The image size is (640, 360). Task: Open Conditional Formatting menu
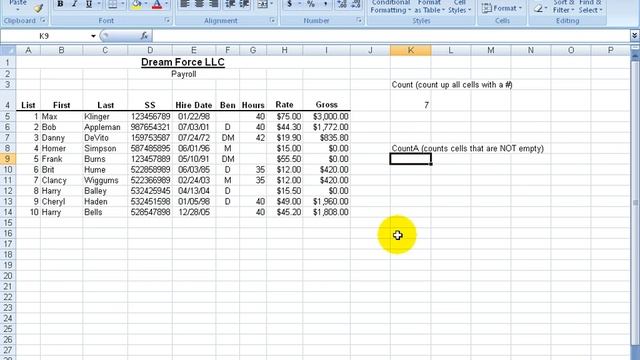391,7
